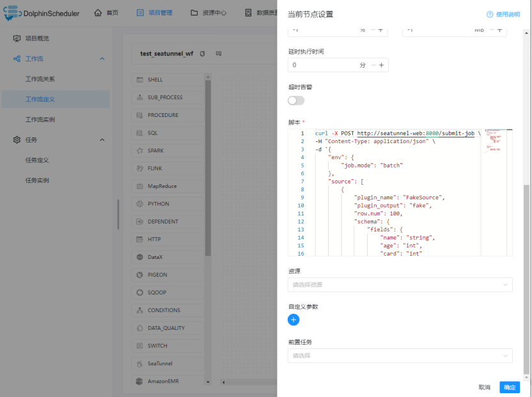Select the DEPENDENT task icon
532x397 pixels.
(140, 222)
